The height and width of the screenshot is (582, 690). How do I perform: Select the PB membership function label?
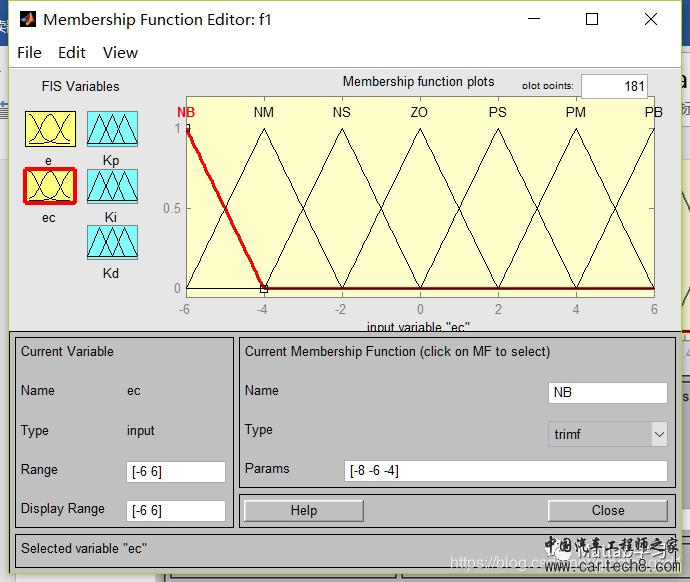tap(653, 112)
